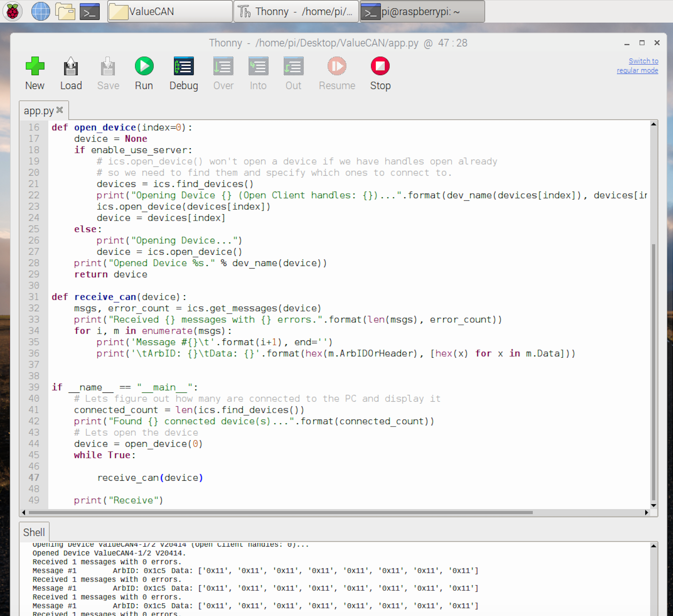The height and width of the screenshot is (616, 673).
Task: Switch to ValueCAN folder taskbar window
Action: click(170, 11)
